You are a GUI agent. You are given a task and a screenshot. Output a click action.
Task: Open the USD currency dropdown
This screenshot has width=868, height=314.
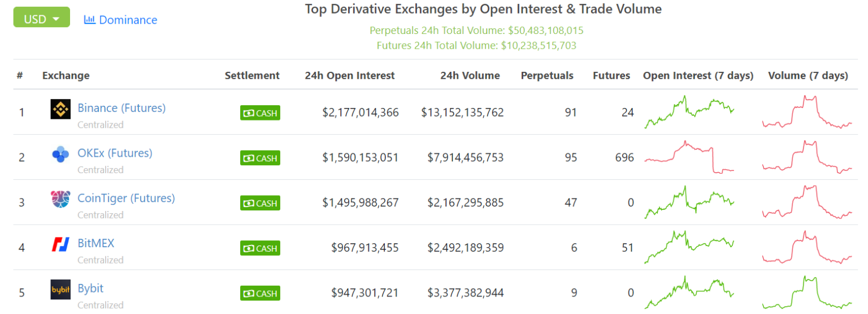42,19
